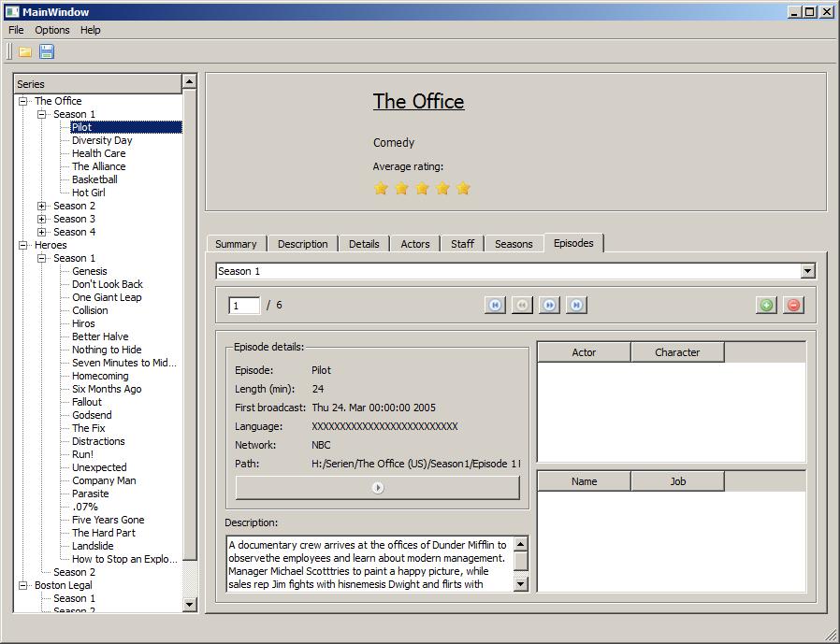The width and height of the screenshot is (840, 644).
Task: Click the open folder toolbar icon
Action: pos(24,52)
